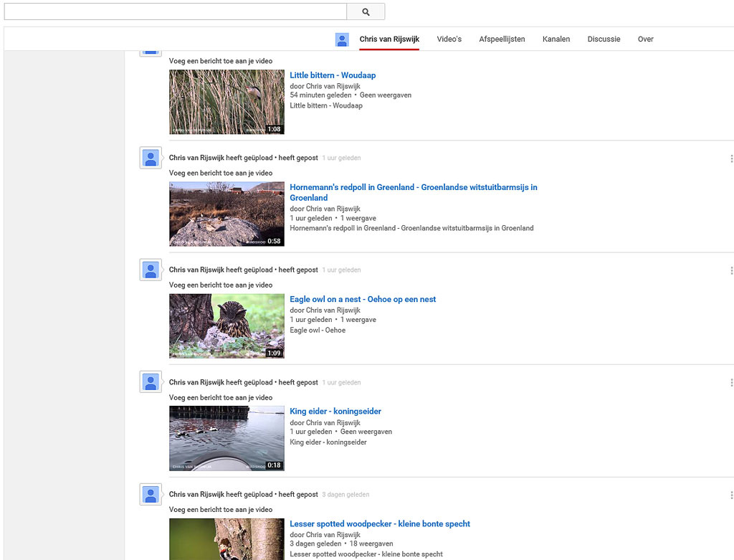This screenshot has width=734, height=560.
Task: Open options menu for Eagle owl post
Action: tap(731, 270)
